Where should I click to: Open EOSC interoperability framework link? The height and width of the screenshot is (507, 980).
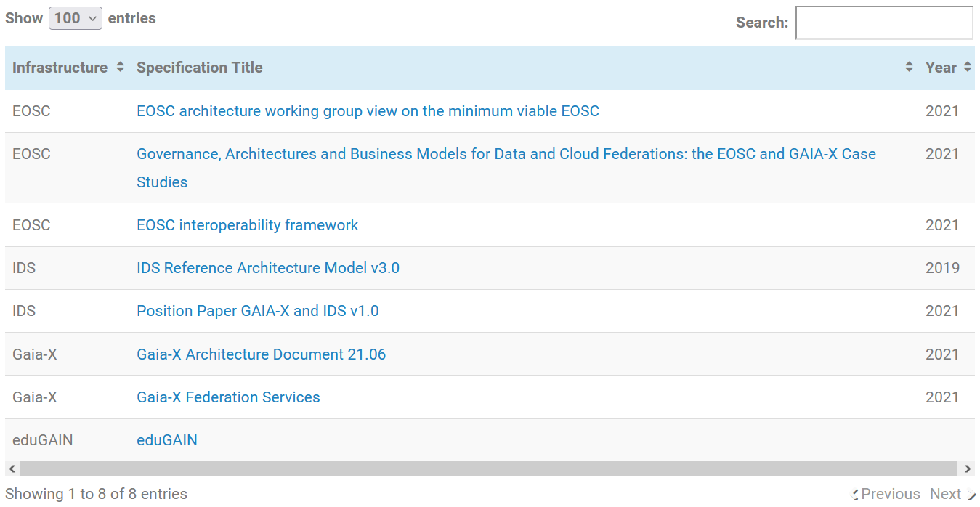[x=247, y=225]
